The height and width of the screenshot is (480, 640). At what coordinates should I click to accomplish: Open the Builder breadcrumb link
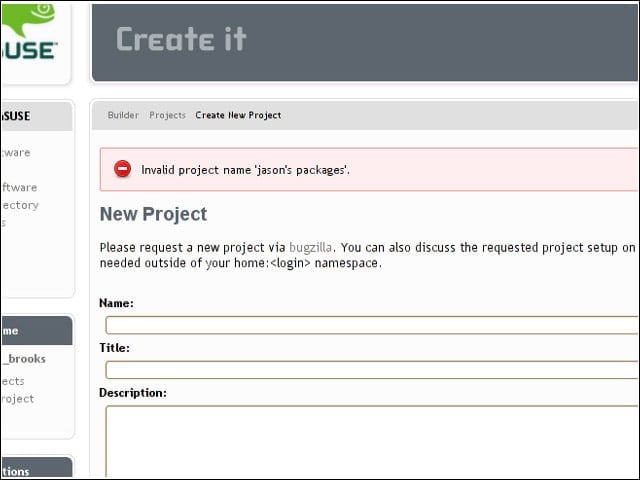123,115
